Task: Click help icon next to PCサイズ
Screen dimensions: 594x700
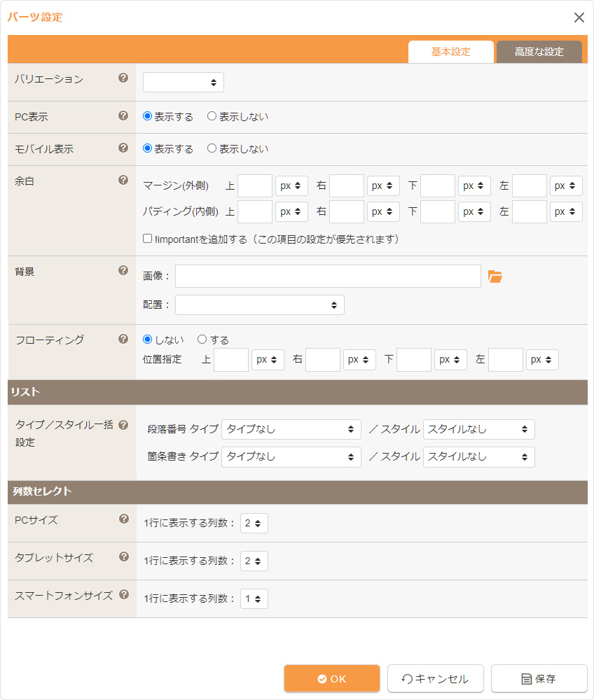Action: coord(124,519)
